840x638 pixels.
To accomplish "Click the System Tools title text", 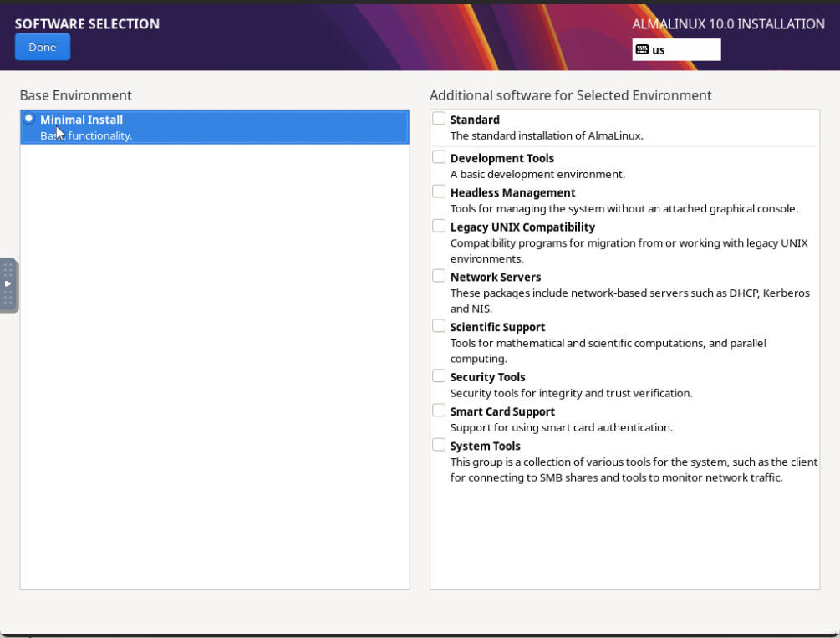I will point(485,446).
